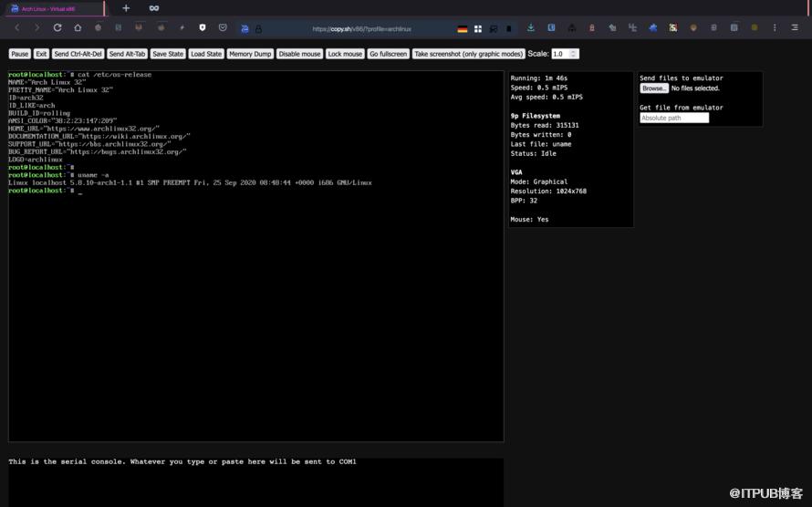The width and height of the screenshot is (812, 507).
Task: Click the shield tracking protection icon
Action: pyautogui.click(x=203, y=28)
